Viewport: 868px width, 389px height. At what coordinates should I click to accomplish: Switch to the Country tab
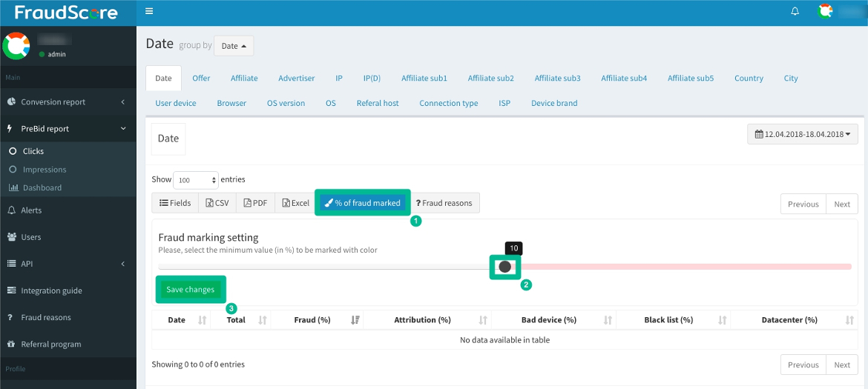tap(749, 79)
